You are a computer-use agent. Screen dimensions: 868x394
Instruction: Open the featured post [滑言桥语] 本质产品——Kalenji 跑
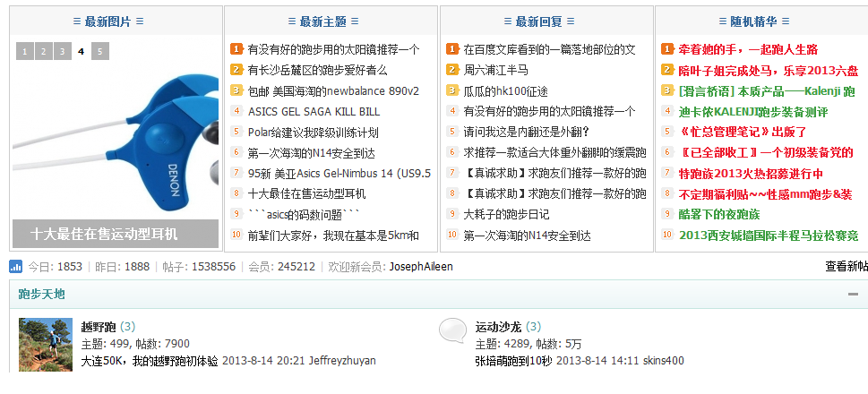click(x=767, y=90)
